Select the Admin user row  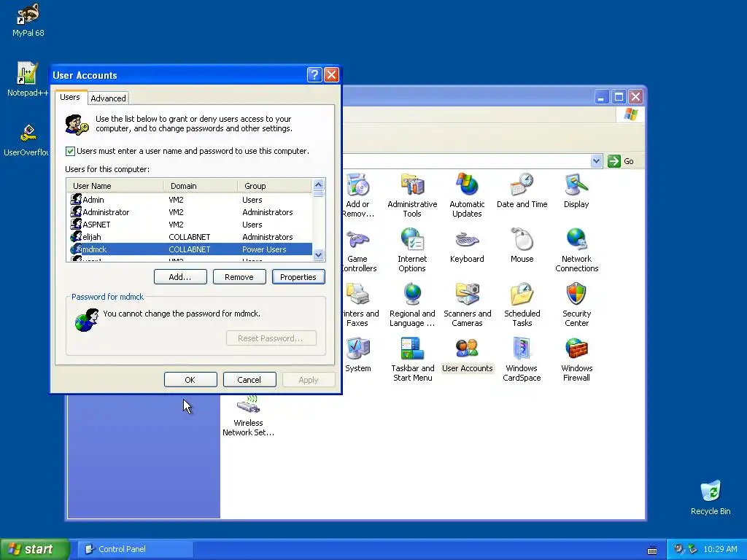[x=190, y=200]
